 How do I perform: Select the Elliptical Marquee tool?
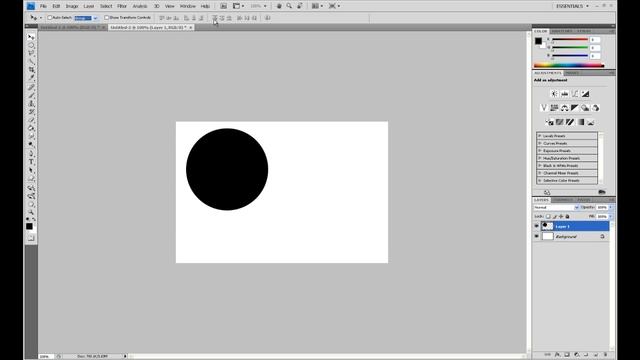[x=31, y=45]
